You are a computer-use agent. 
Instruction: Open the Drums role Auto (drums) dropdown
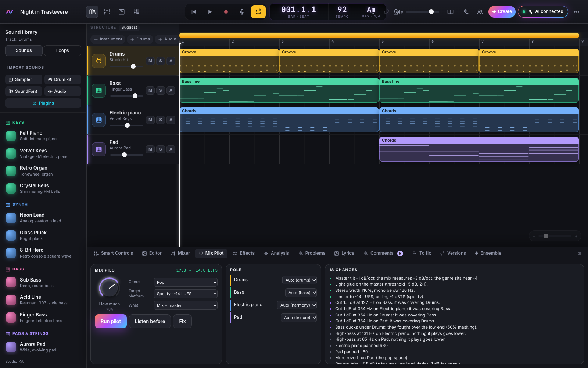(300, 280)
